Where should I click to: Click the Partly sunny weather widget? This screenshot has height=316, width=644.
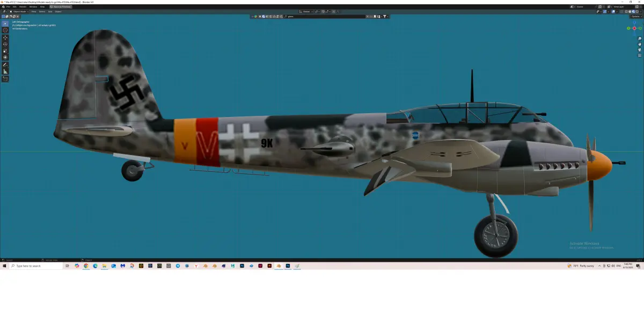(580, 266)
